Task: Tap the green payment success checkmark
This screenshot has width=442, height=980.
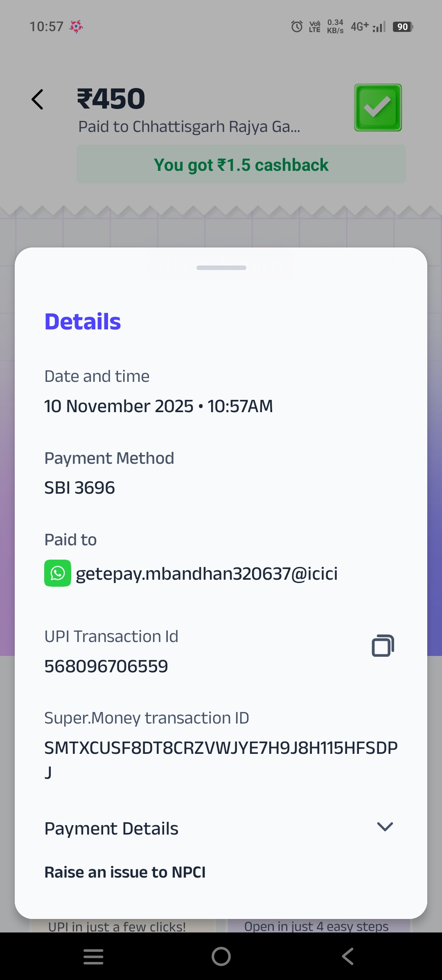Action: (378, 108)
